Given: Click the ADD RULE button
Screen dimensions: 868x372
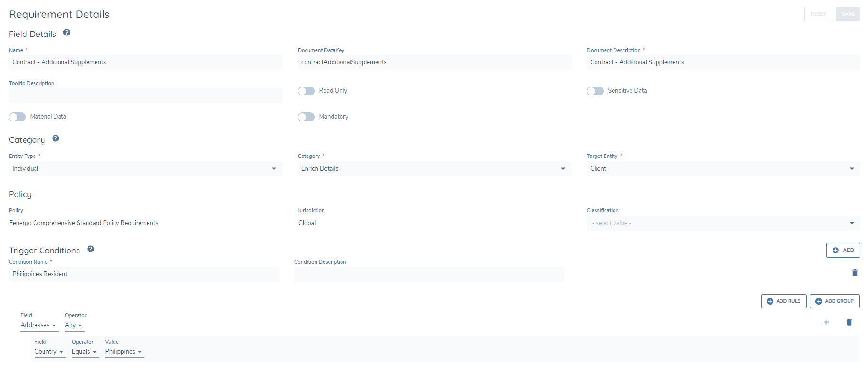Looking at the screenshot, I should pos(783,301).
